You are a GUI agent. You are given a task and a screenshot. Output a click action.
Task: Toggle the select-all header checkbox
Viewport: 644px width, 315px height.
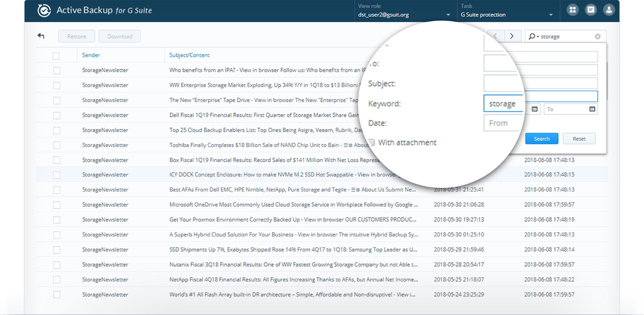56,56
